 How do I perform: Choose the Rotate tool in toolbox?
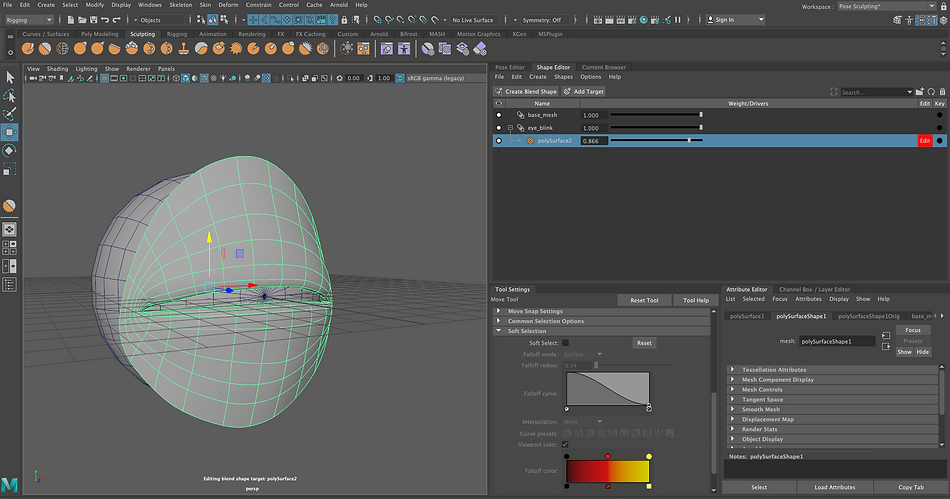coord(10,150)
